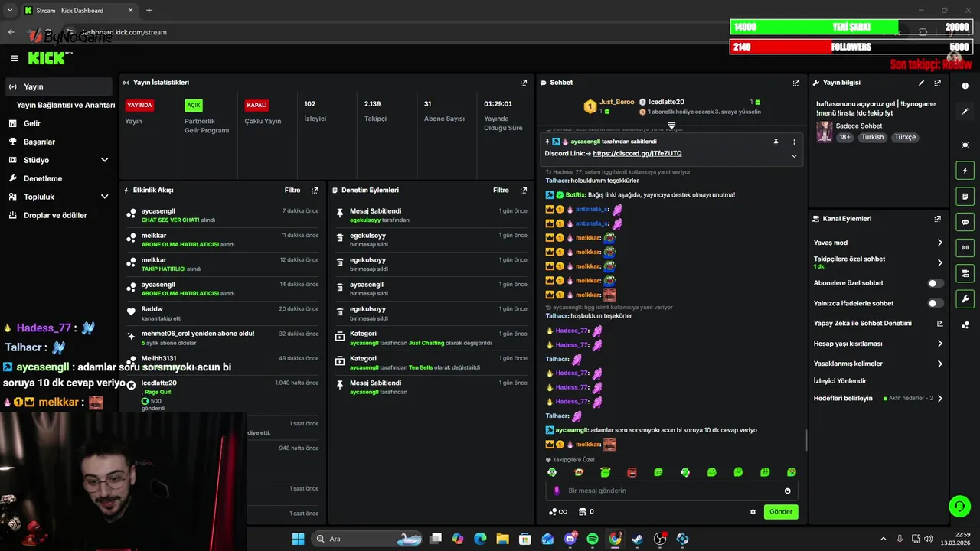Click the camera screen icon in right sidebar
The height and width of the screenshot is (551, 980).
[965, 273]
